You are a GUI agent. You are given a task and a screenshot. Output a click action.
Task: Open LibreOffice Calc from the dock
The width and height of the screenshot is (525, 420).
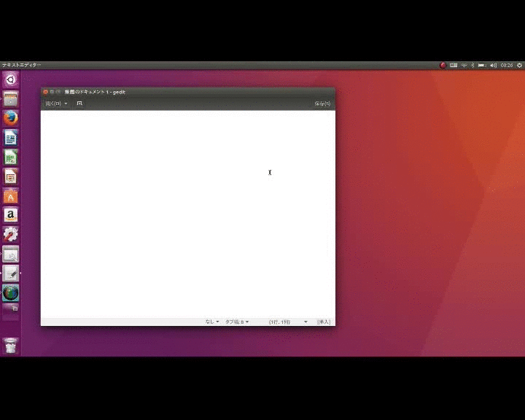(10, 157)
